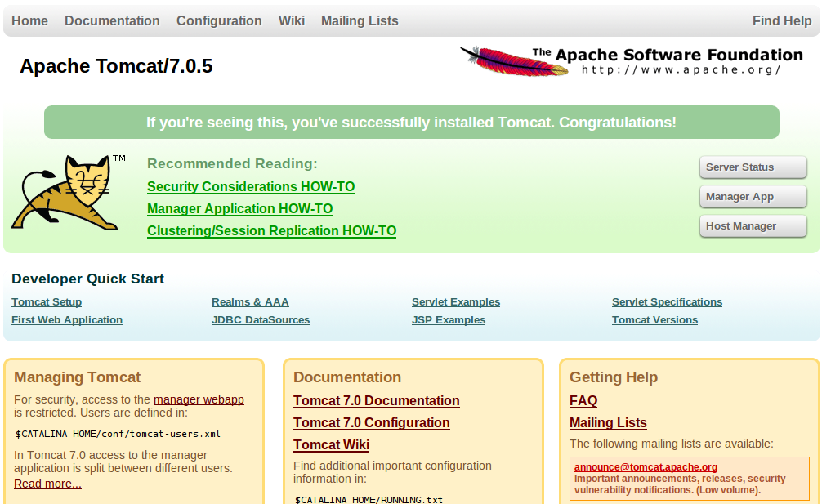
Task: View the JSP Examples link
Action: pyautogui.click(x=449, y=320)
